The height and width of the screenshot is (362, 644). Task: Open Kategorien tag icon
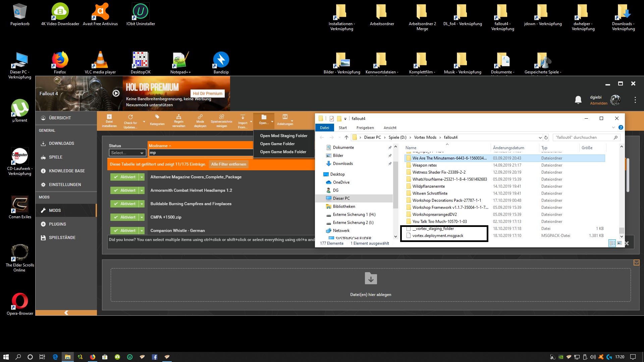coord(157,117)
